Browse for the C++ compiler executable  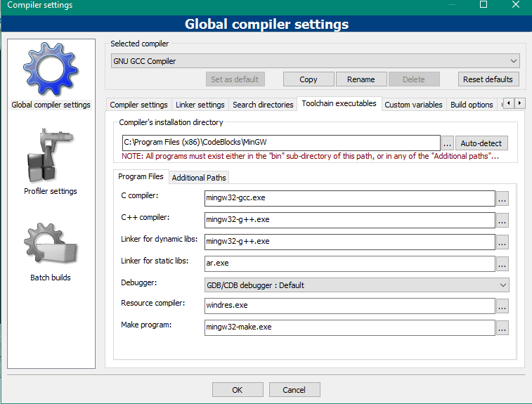tap(502, 220)
